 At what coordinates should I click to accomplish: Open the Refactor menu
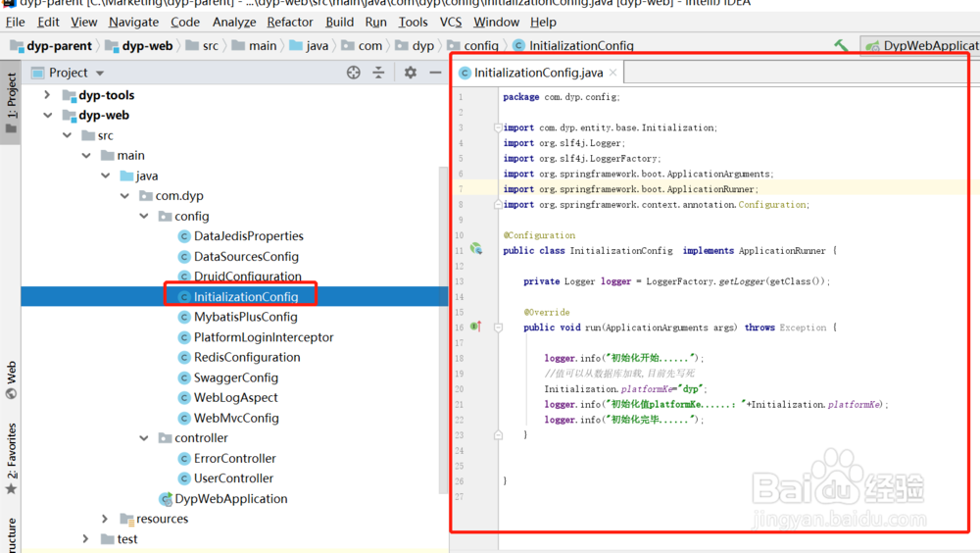(x=290, y=22)
